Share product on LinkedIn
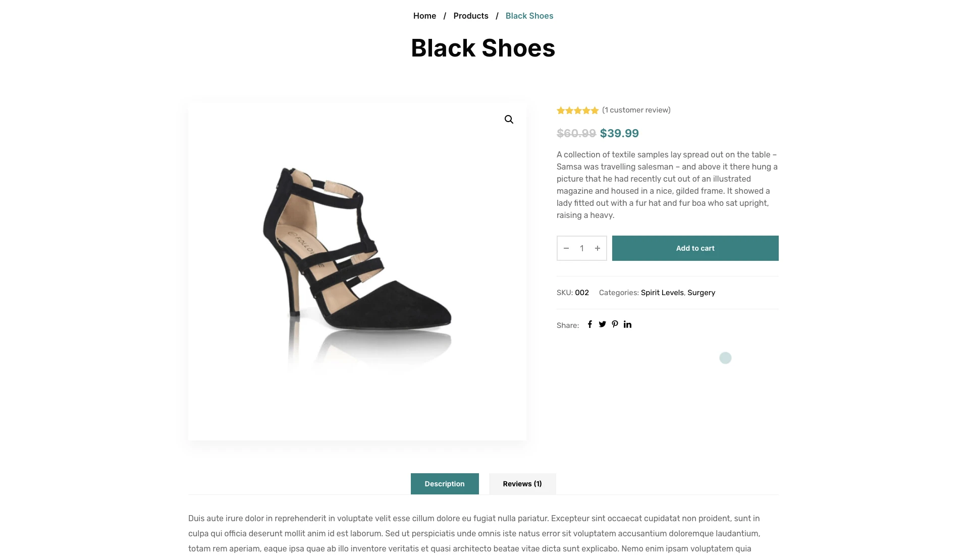Image resolution: width=969 pixels, height=560 pixels. point(627,324)
